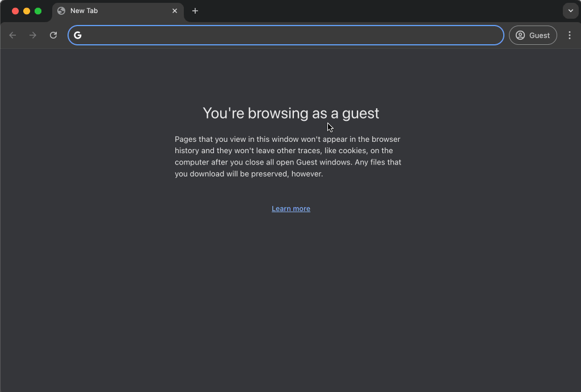
Task: Open the profile dropdown labeled Guest
Action: click(x=533, y=35)
